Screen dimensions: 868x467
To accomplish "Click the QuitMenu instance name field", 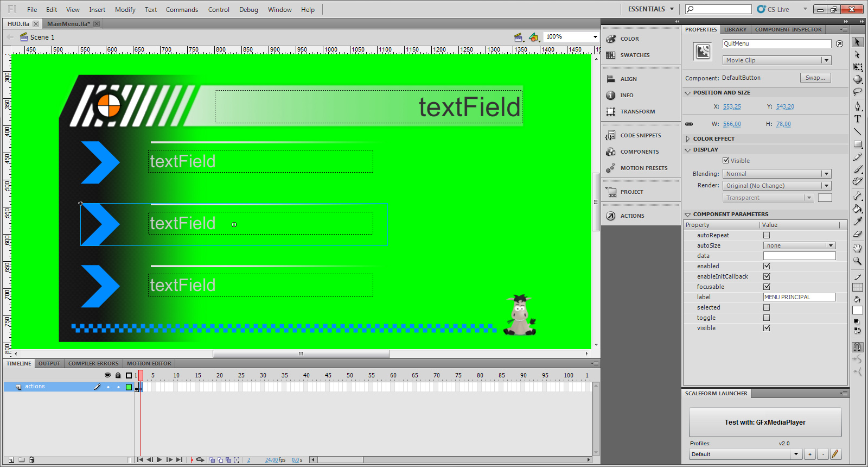I will [776, 43].
